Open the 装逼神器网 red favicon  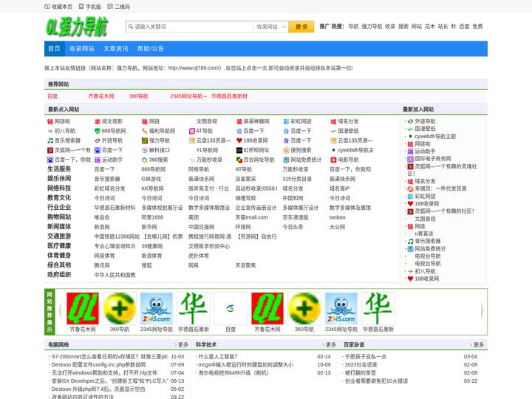tap(239, 121)
